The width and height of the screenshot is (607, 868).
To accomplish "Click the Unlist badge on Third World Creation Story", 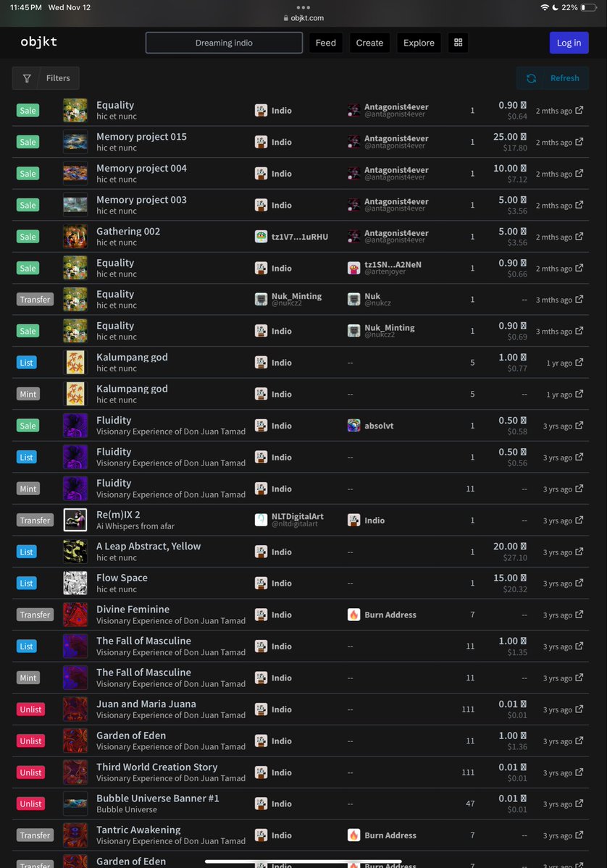I will (30, 772).
